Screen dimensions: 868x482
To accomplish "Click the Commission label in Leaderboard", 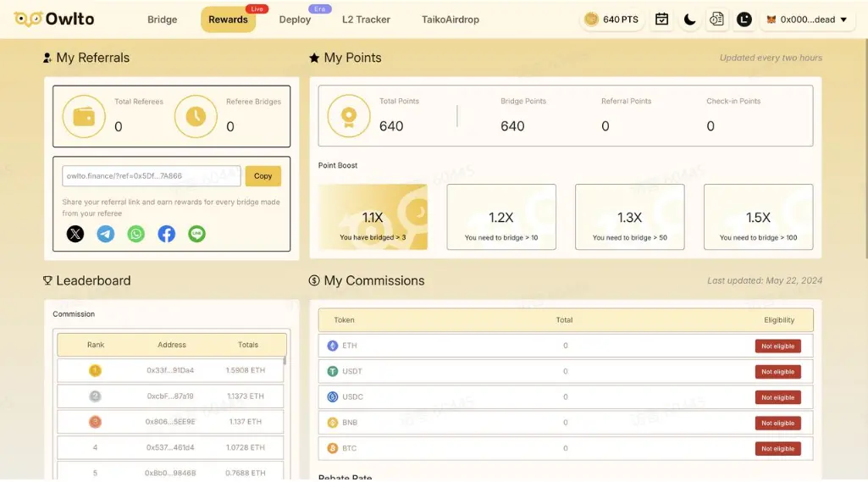I will (74, 313).
